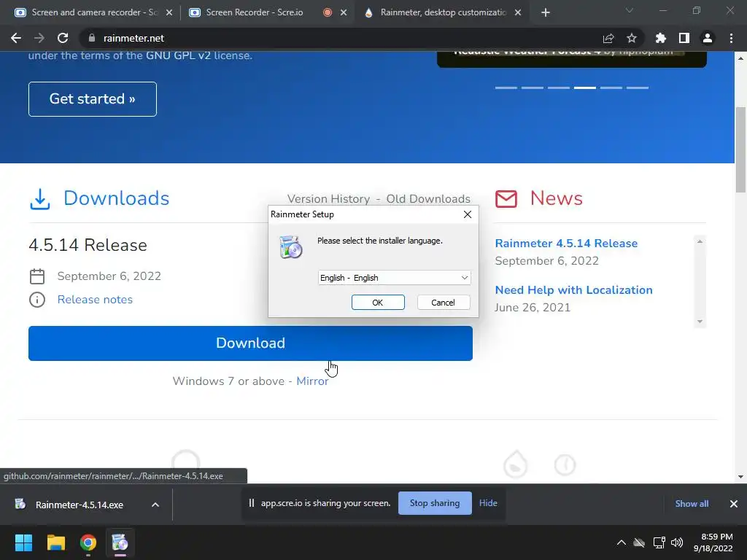Close the downloads bar with X
Image resolution: width=747 pixels, height=560 pixels.
[x=734, y=504]
